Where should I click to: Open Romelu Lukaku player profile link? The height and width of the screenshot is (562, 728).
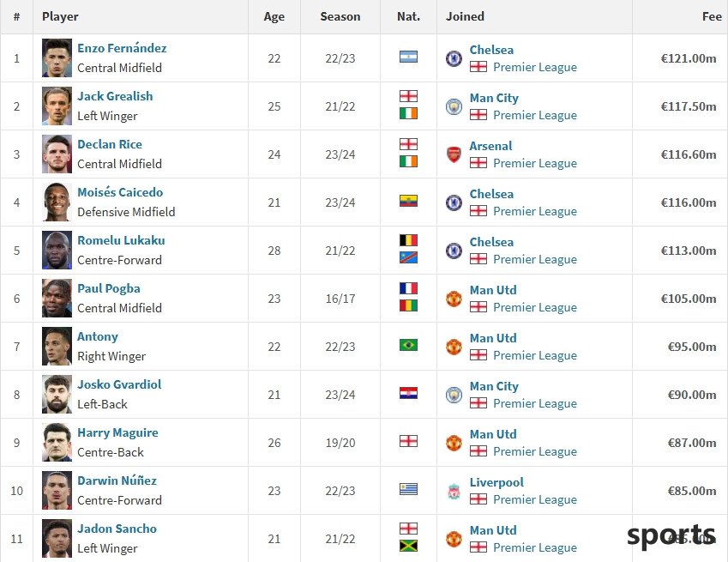pos(121,241)
